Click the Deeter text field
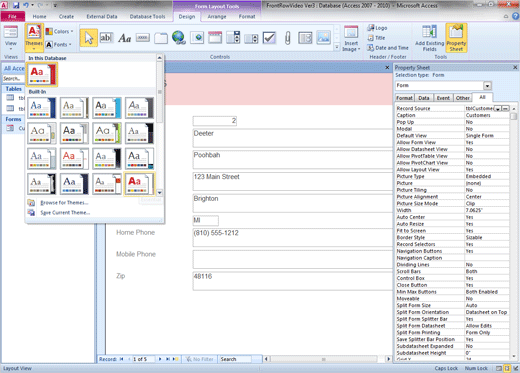 click(292, 138)
